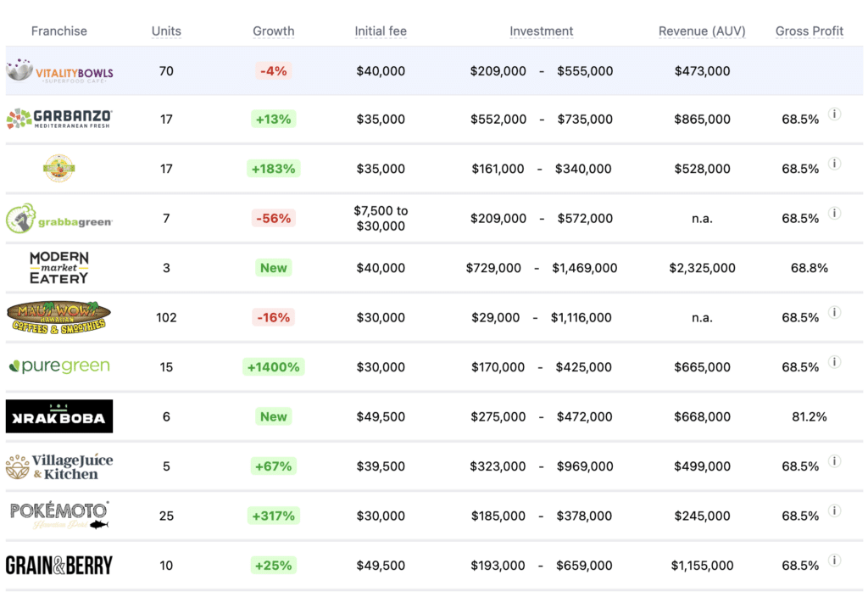Open the Vitality Bowls franchise logo

point(59,71)
